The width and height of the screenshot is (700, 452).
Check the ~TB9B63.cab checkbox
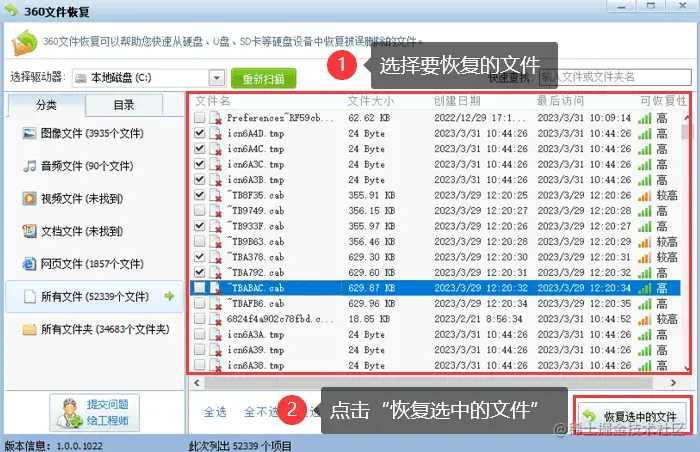(200, 241)
